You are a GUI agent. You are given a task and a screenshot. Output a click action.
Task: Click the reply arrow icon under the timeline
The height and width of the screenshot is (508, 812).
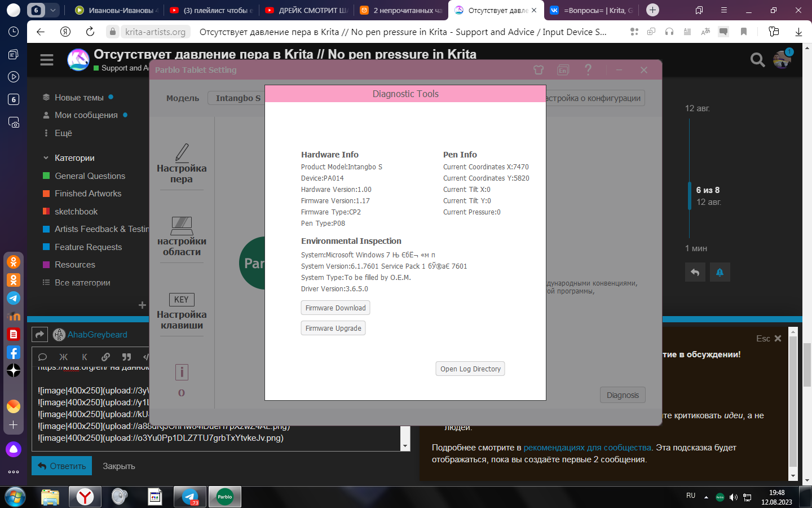tap(695, 272)
